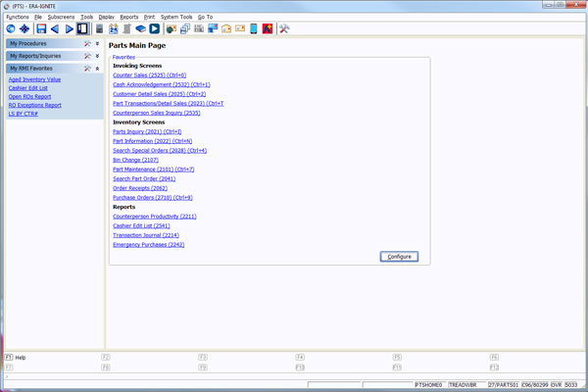Open the Counter Sales (2525) link
The image size is (588, 392).
tap(149, 75)
